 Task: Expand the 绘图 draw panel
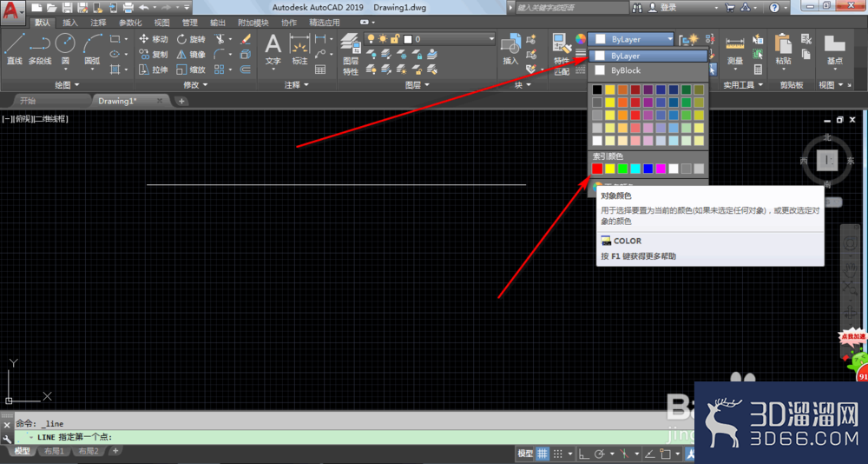(x=67, y=85)
